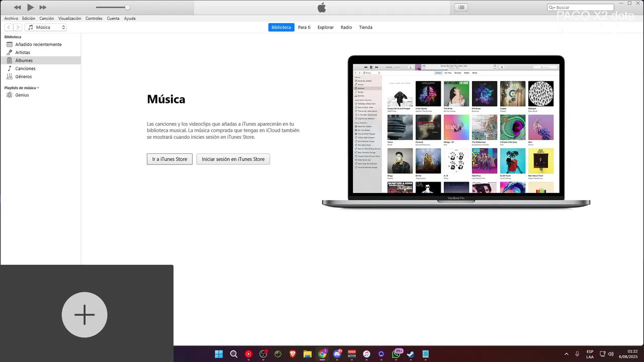Switch to the Para ti tab

tap(304, 27)
